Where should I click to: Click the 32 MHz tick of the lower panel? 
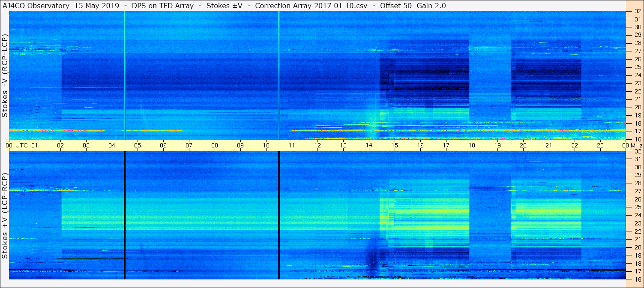pyautogui.click(x=637, y=151)
